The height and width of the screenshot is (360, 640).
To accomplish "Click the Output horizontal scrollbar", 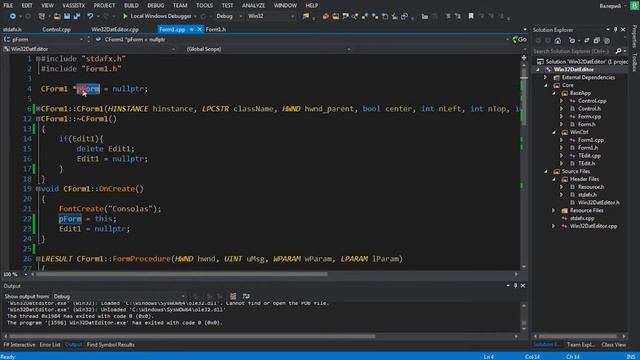I will click(261, 336).
